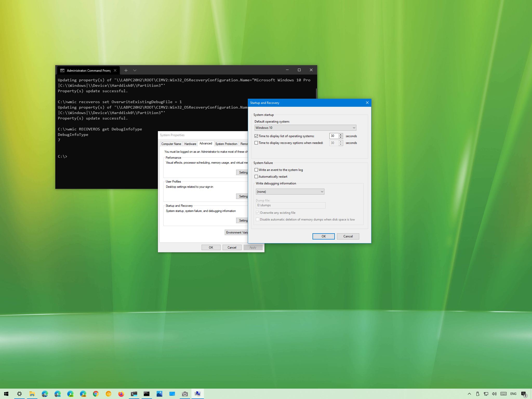Enable 'Automatically restart' checkbox
The width and height of the screenshot is (532, 399).
257,176
